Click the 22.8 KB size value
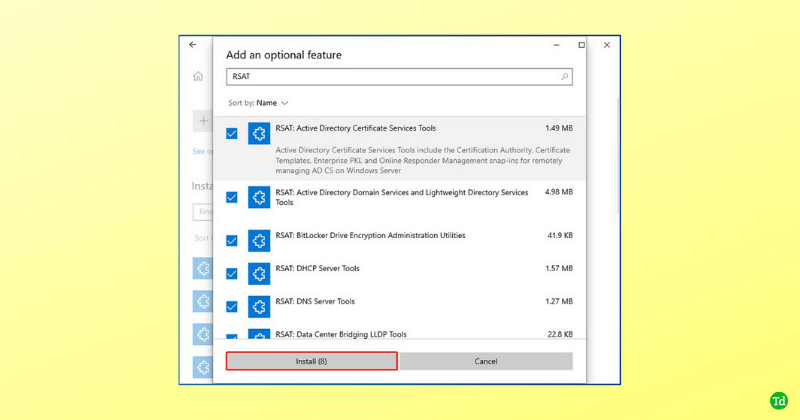This screenshot has height=420, width=800. 560,334
